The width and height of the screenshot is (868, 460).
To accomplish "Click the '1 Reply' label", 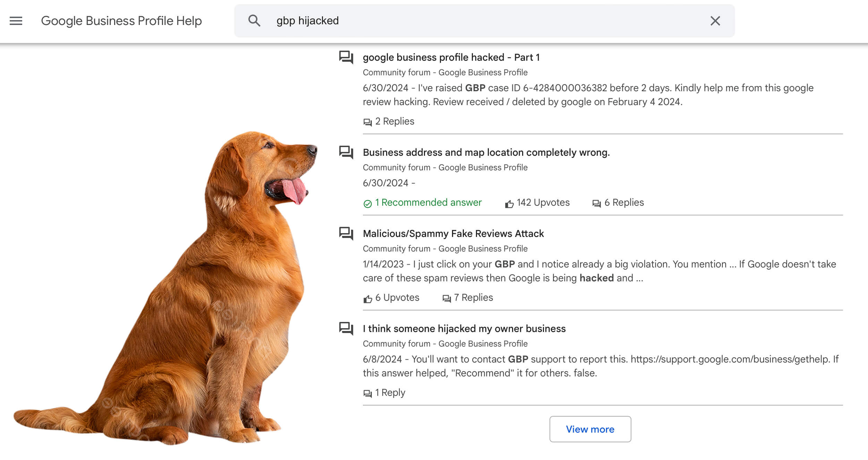I will point(390,393).
